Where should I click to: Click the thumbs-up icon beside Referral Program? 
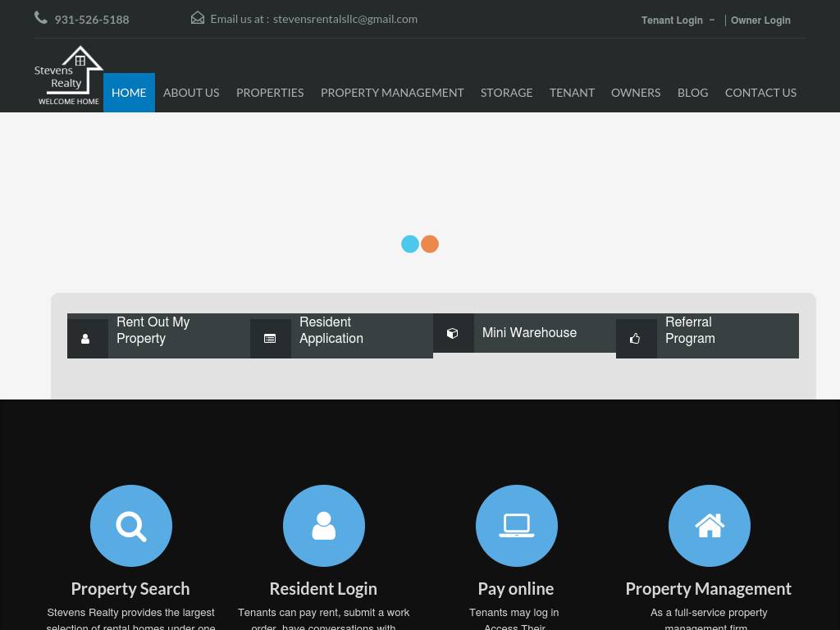[x=635, y=338]
